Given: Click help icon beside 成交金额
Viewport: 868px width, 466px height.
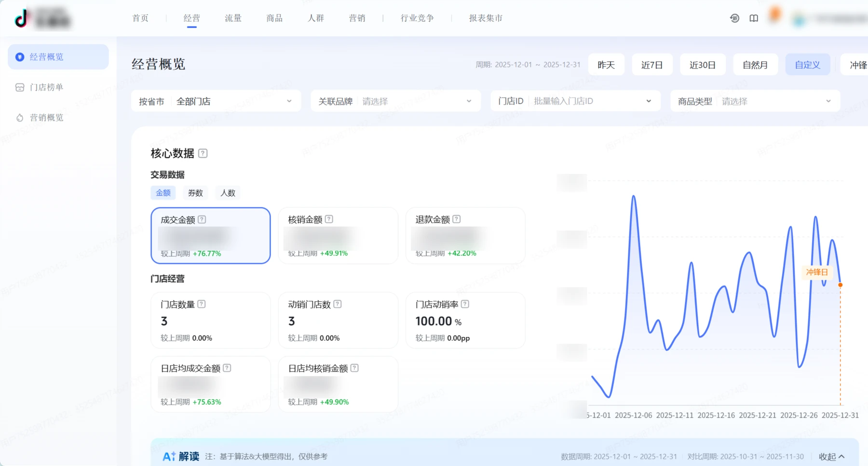Looking at the screenshot, I should [202, 219].
